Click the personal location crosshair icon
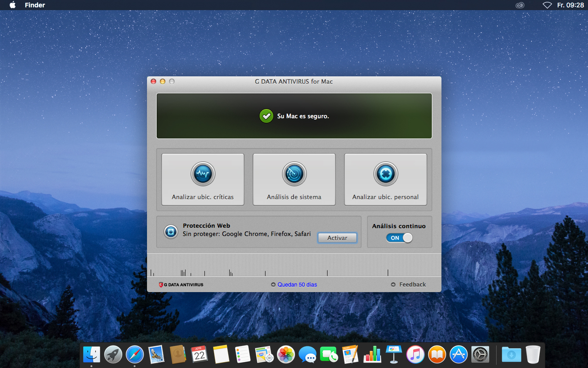Image resolution: width=588 pixels, height=368 pixels. 385,174
